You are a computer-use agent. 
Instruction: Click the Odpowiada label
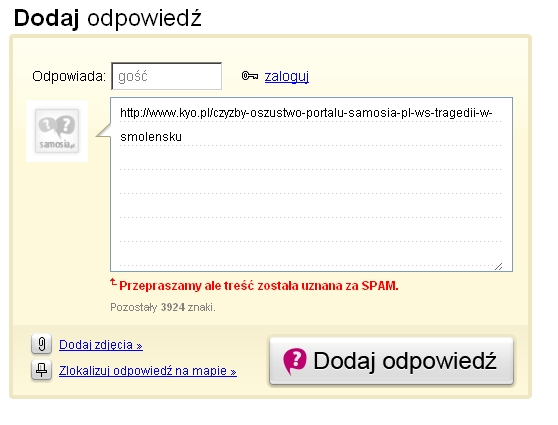pos(69,76)
